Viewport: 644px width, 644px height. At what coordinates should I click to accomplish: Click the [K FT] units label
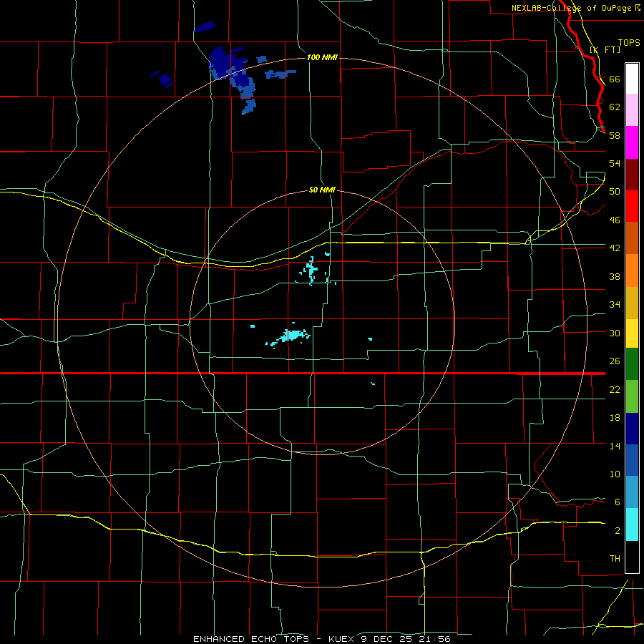605,49
